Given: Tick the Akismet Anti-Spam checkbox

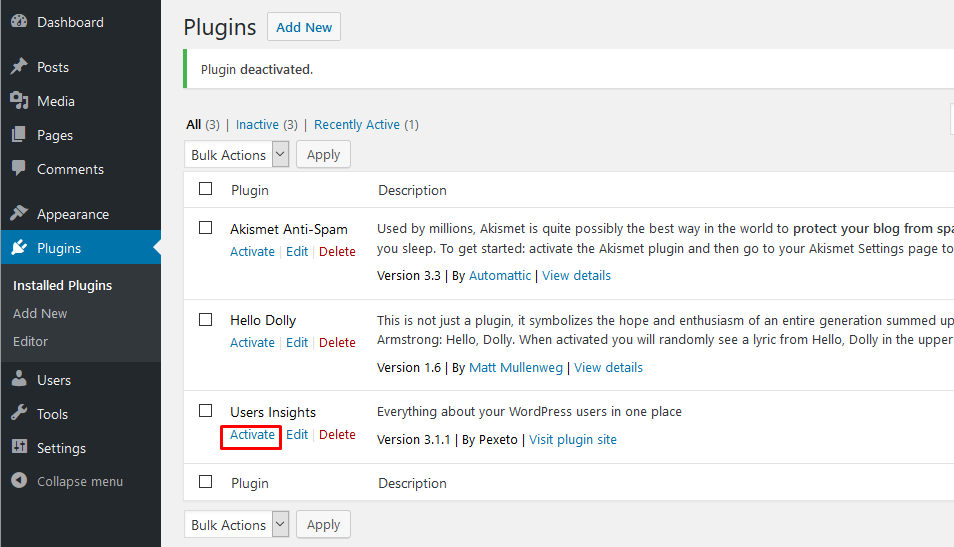Looking at the screenshot, I should pos(206,228).
